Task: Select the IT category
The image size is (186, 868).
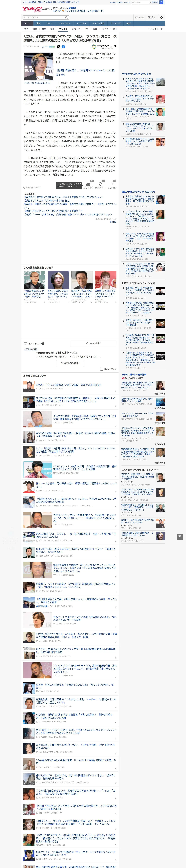Action: (x=86, y=29)
